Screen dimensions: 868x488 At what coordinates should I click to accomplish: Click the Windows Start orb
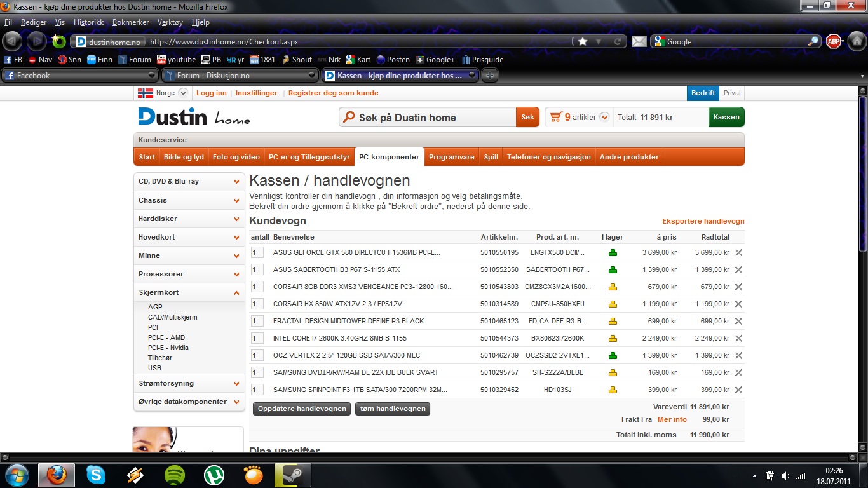pyautogui.click(x=17, y=475)
